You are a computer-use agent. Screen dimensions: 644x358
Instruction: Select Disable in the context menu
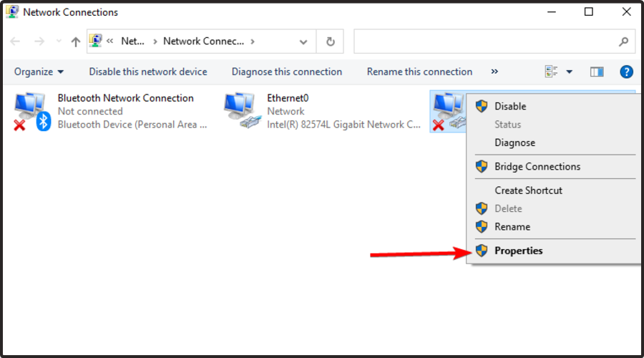point(510,106)
